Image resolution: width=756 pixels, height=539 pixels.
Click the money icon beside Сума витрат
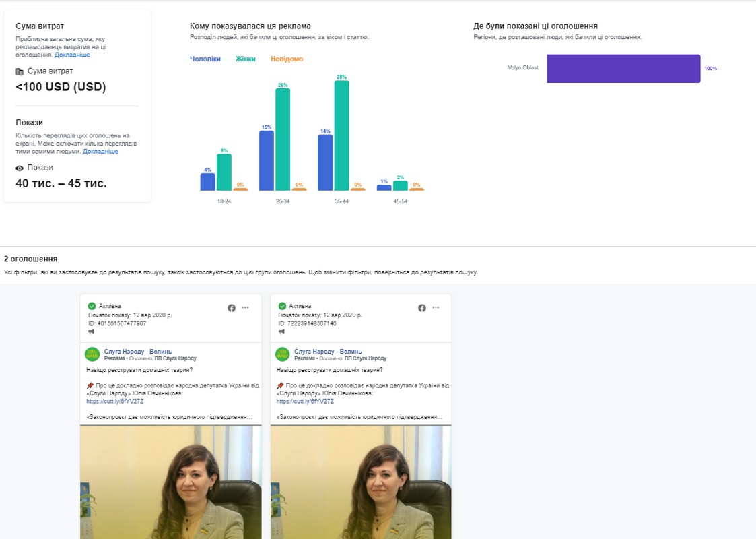click(x=20, y=71)
